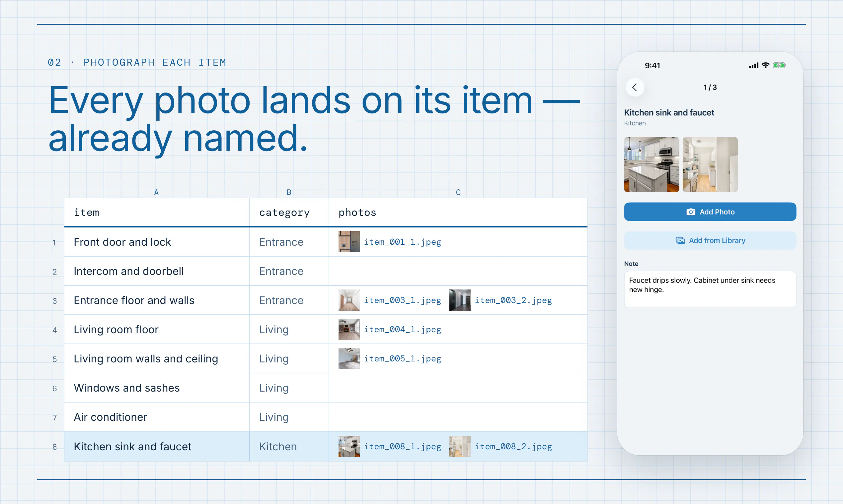
Task: Open thumbnail for item_005_1.jpeg
Action: [x=349, y=359]
